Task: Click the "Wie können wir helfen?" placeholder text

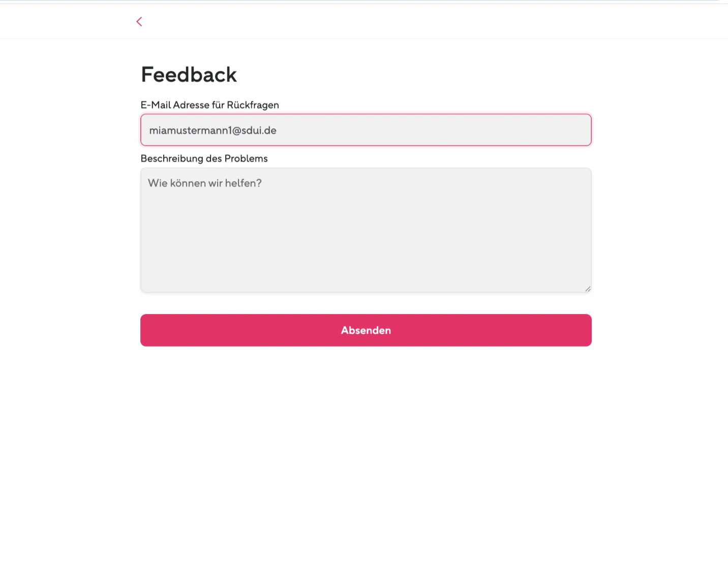Action: coord(205,183)
